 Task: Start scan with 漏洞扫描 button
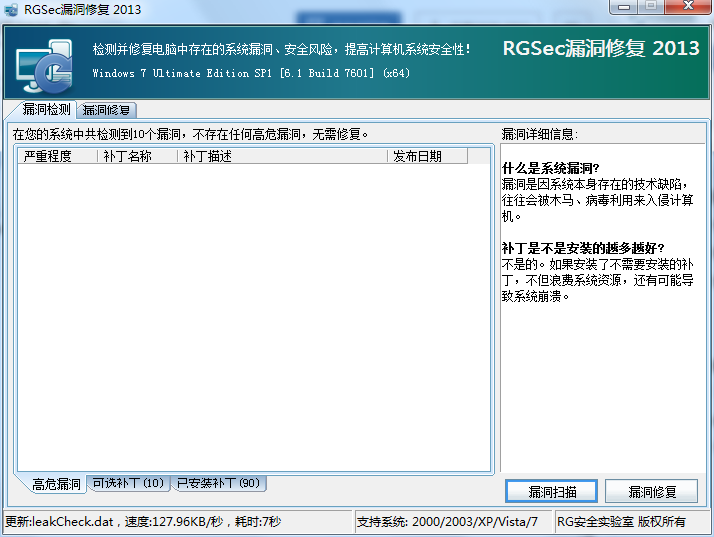551,491
